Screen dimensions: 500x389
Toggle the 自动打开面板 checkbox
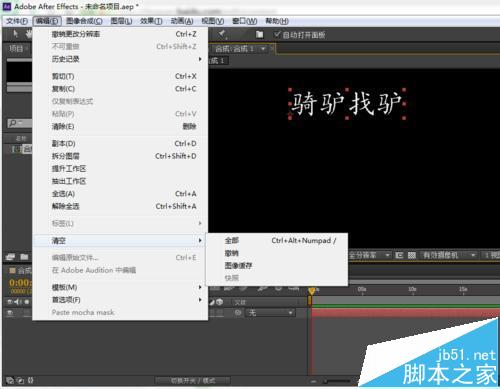coord(277,34)
